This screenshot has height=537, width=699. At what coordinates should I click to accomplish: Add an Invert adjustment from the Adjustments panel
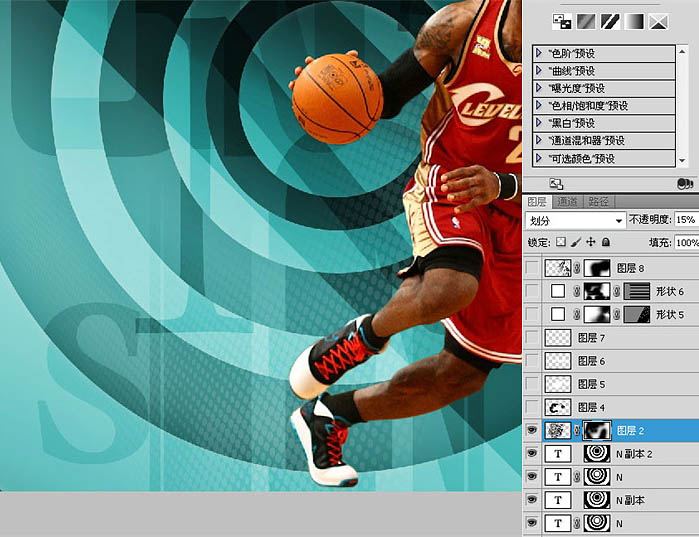click(x=562, y=21)
